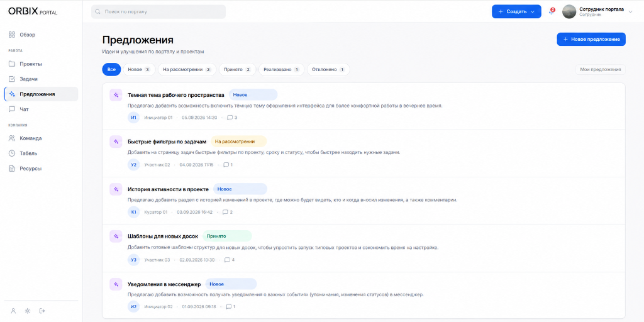The width and height of the screenshot is (644, 322).
Task: Click the date 05.09.2026 14:20
Action: click(199, 118)
